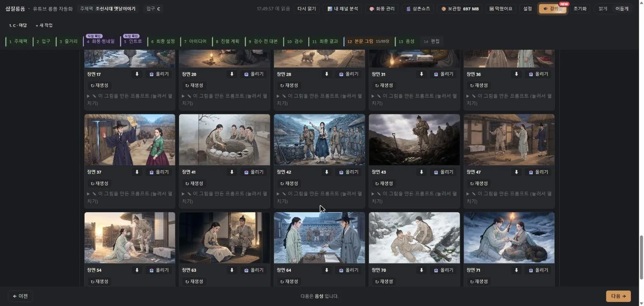Screen dimensions: 644x306
Task: Download the 장면 43 image
Action: (x=421, y=172)
